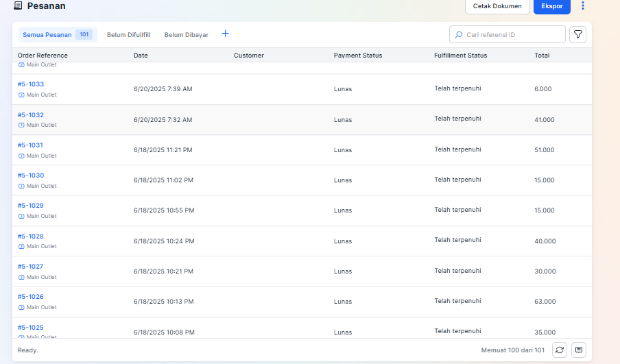This screenshot has width=620, height=364.
Task: Click the Cetak Dokumen button
Action: [497, 6]
